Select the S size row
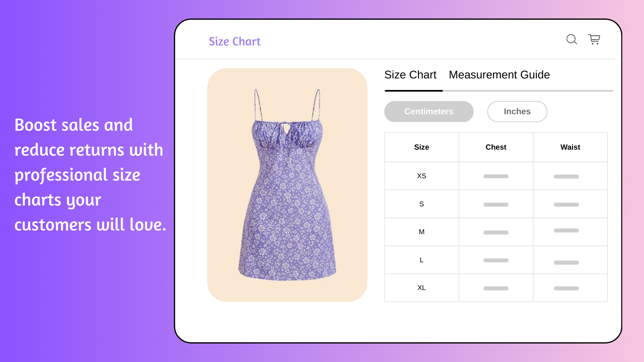Viewport: 644px width, 362px height. point(421,204)
